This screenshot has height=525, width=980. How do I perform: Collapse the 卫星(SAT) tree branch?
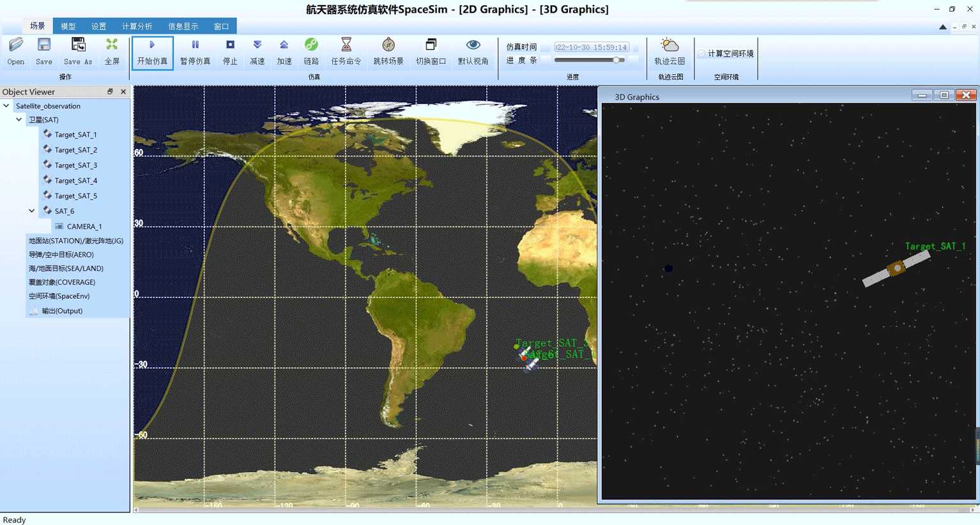click(x=19, y=119)
